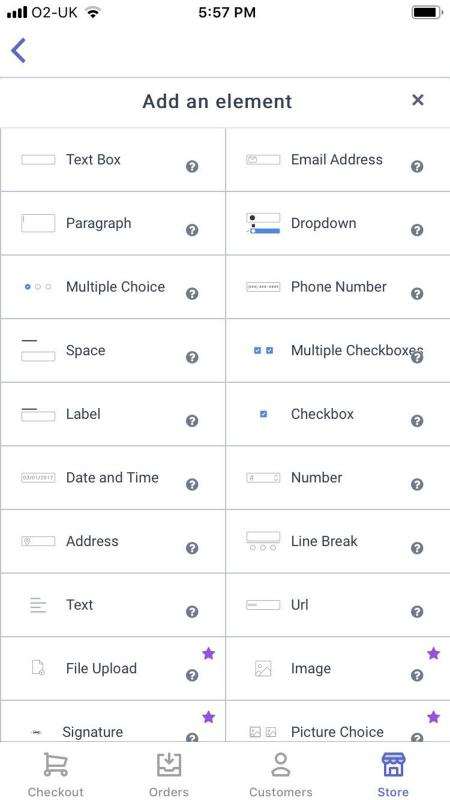The height and width of the screenshot is (800, 450).
Task: Choose the Number element
Action: point(338,478)
